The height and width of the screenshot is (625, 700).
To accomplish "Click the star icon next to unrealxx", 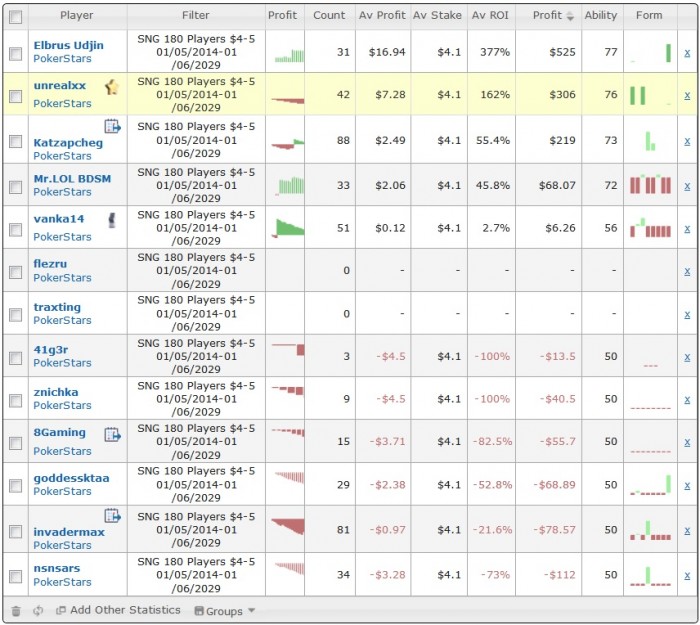I will coord(112,87).
